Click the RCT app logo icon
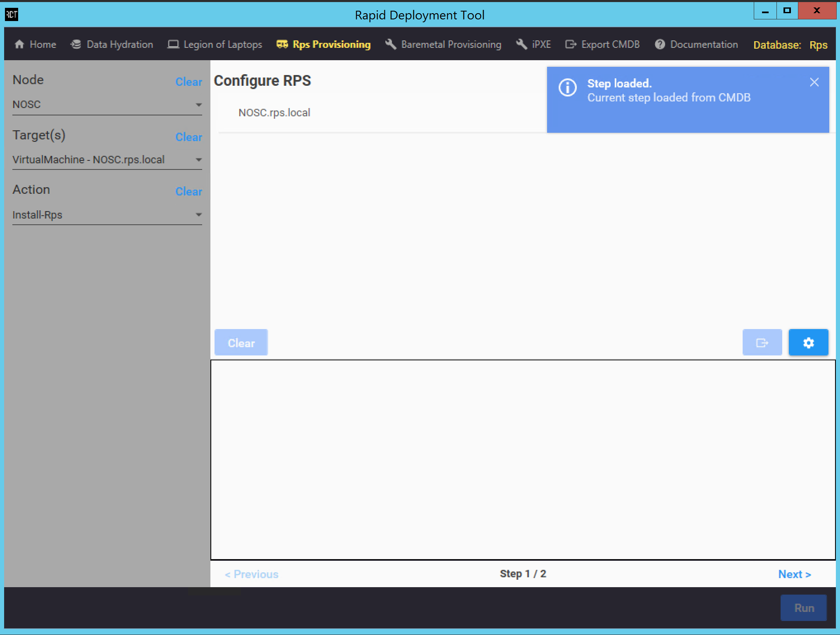840x635 pixels. click(12, 15)
